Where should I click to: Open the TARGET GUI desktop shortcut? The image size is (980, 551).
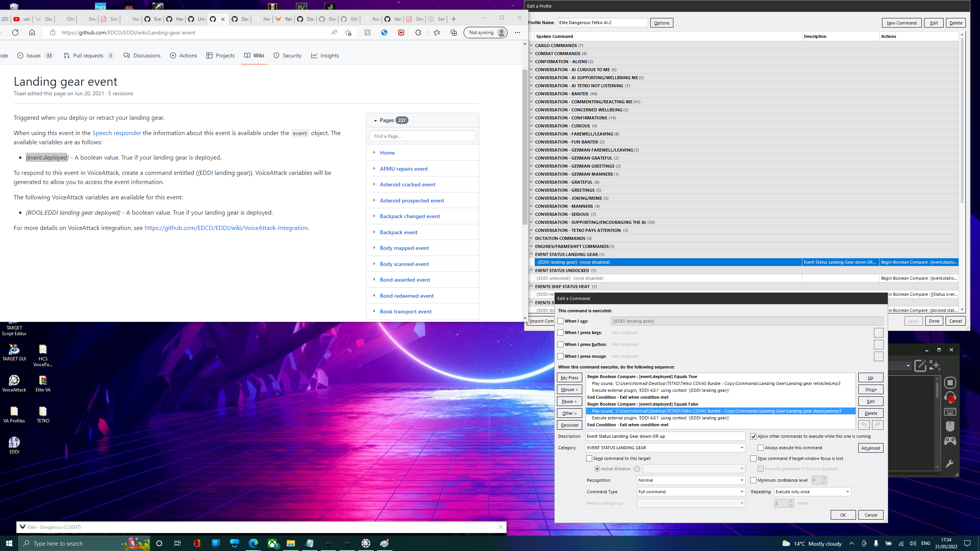click(14, 352)
